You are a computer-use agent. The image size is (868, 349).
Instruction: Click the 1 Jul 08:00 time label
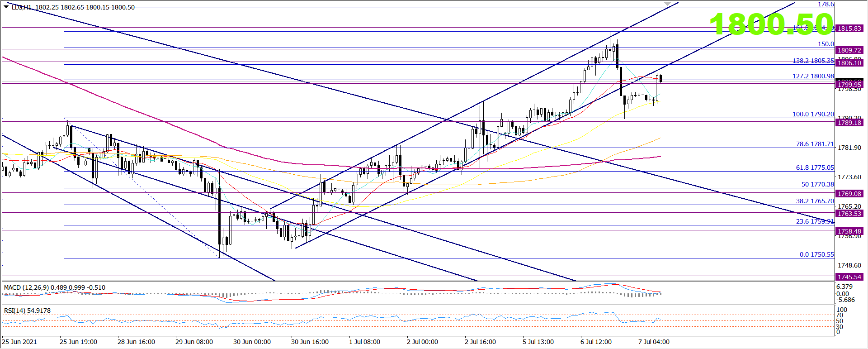[364, 342]
